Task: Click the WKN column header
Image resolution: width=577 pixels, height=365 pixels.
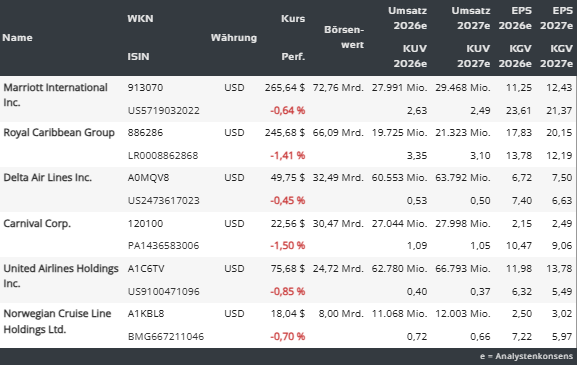Action: [140, 18]
